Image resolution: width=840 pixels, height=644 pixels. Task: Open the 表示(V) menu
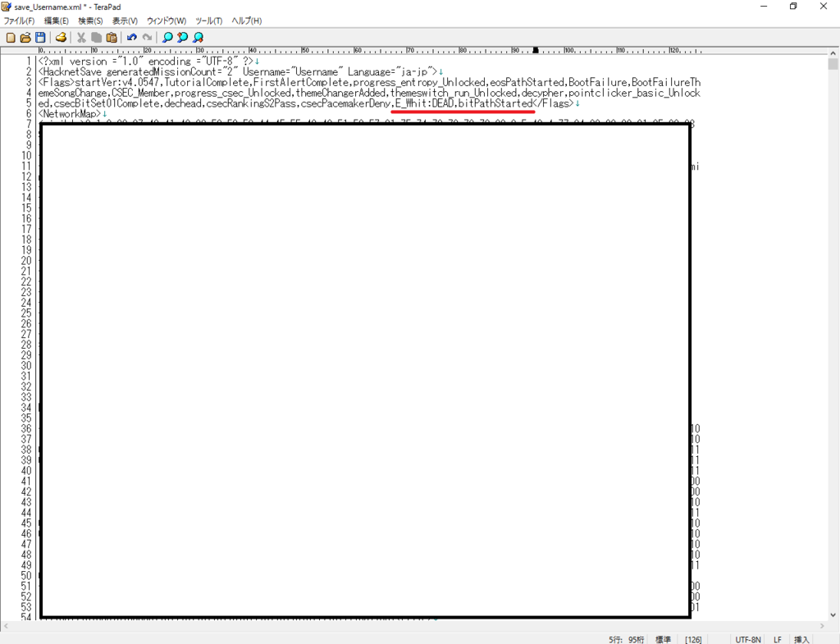[x=125, y=21]
